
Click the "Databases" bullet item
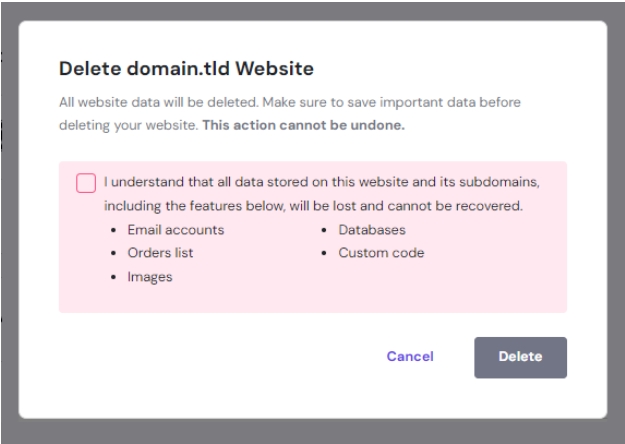371,230
